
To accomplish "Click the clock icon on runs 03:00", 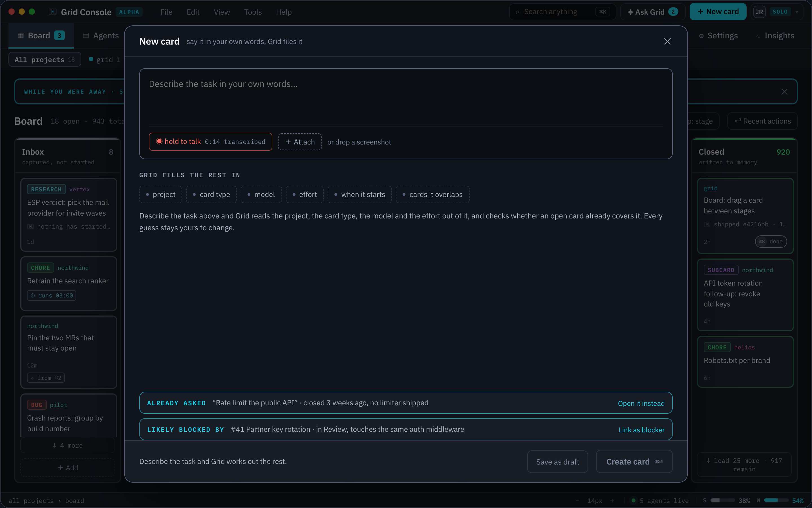I will 33,296.
